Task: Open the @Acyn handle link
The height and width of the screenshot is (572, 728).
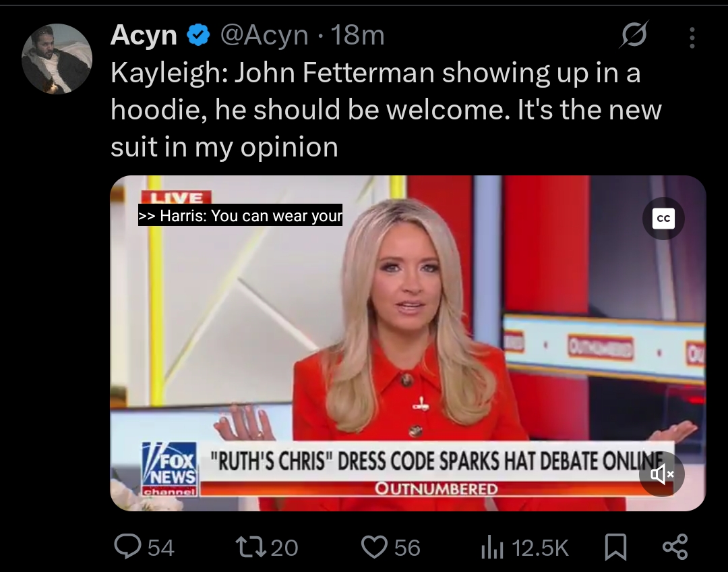Action: (x=264, y=35)
